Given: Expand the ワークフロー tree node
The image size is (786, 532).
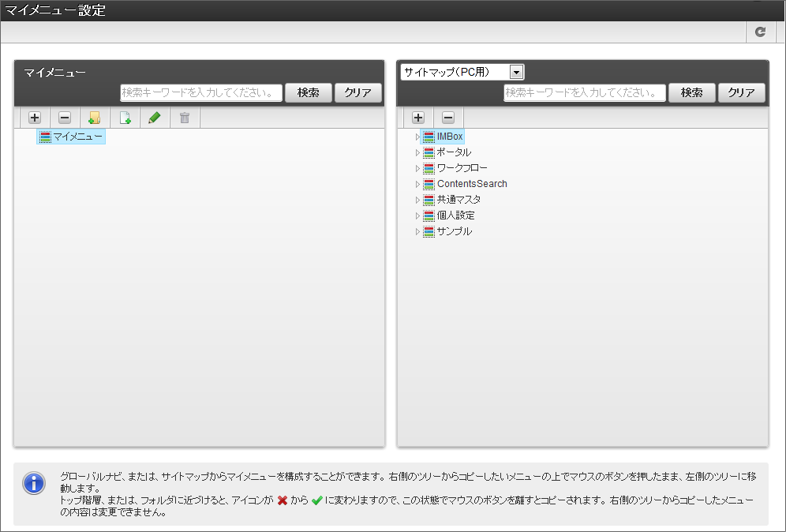Looking at the screenshot, I should 417,168.
